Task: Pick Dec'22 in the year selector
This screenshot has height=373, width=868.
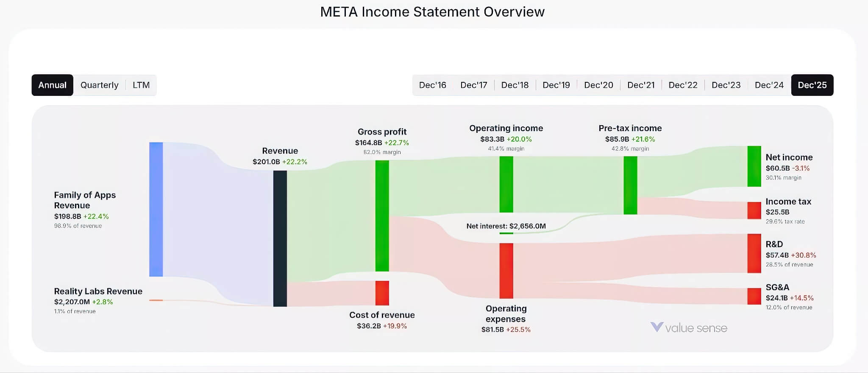Action: point(682,85)
